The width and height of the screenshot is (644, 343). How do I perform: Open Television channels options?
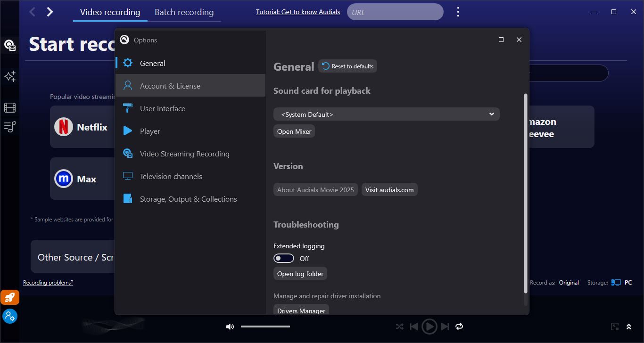(190, 176)
